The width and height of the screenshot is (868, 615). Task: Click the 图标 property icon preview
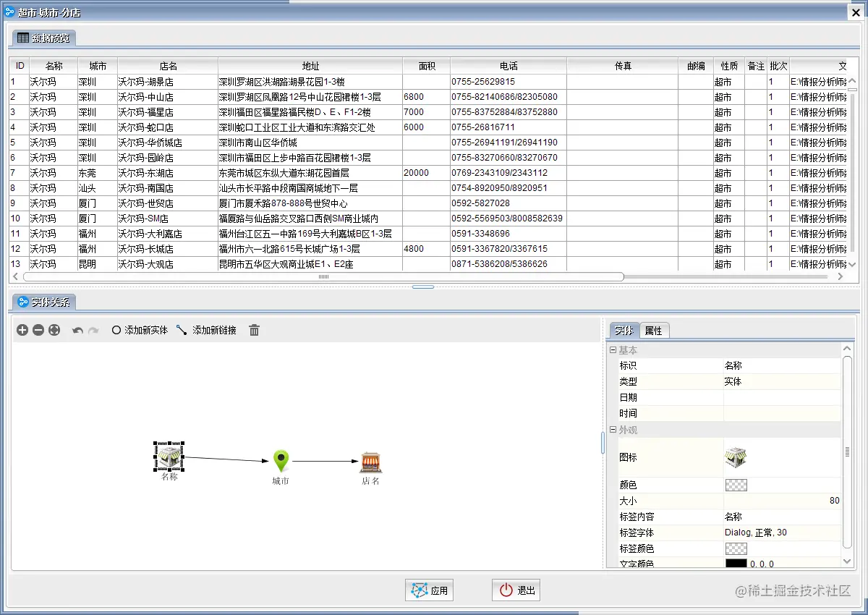click(x=736, y=457)
